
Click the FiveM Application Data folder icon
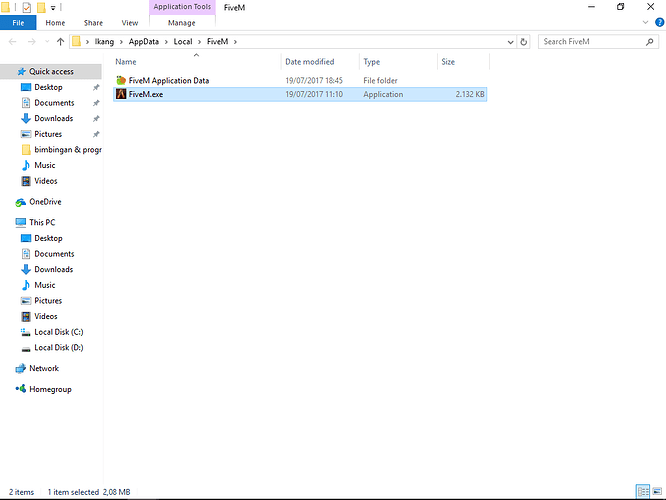pyautogui.click(x=121, y=80)
